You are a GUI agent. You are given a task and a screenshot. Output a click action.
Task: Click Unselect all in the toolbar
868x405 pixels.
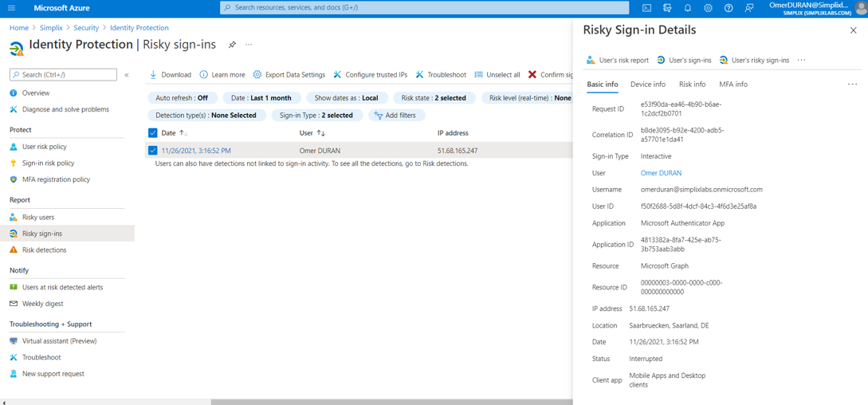497,75
